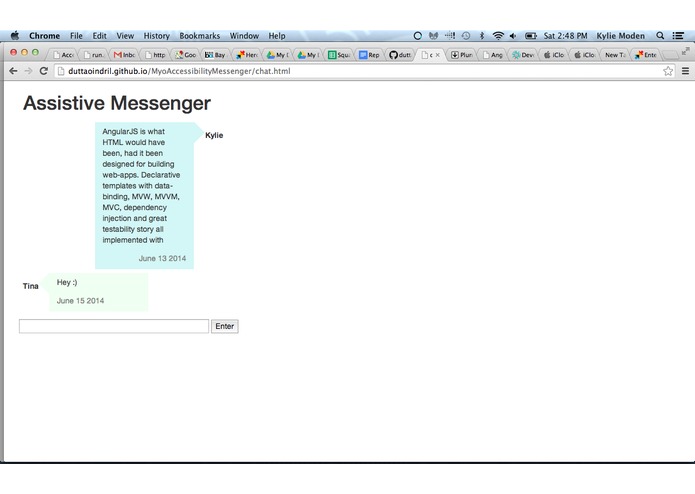Switch to the Ente tab

(646, 55)
